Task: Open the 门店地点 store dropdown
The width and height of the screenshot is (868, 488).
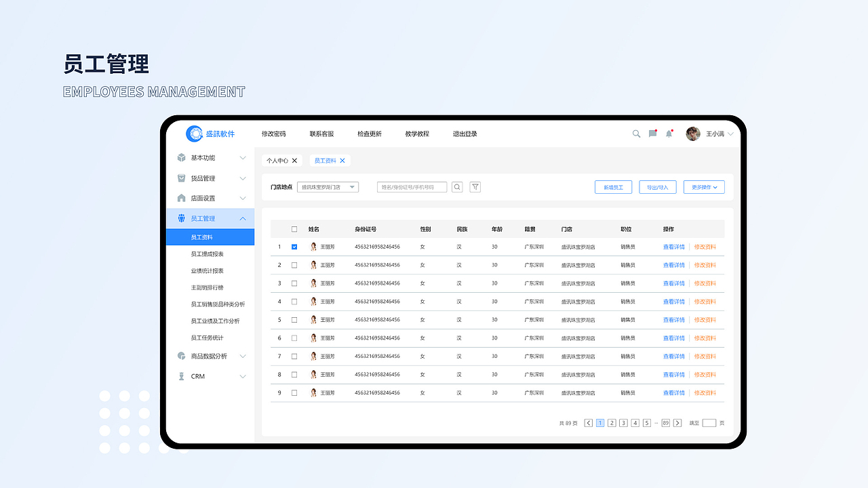Action: click(x=328, y=187)
